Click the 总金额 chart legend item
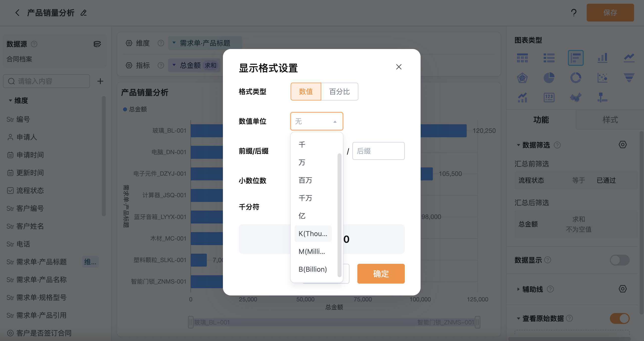This screenshot has width=644, height=341. 135,109
